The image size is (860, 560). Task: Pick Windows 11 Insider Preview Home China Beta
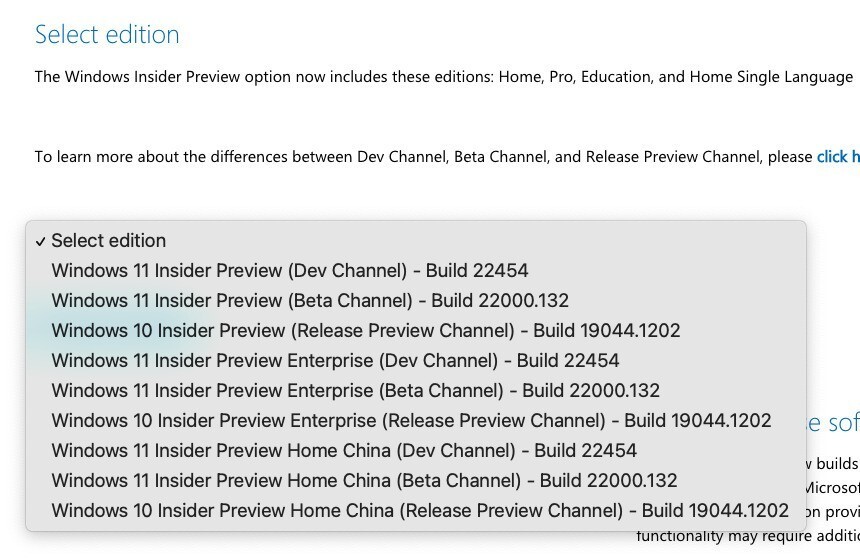pyautogui.click(x=364, y=481)
